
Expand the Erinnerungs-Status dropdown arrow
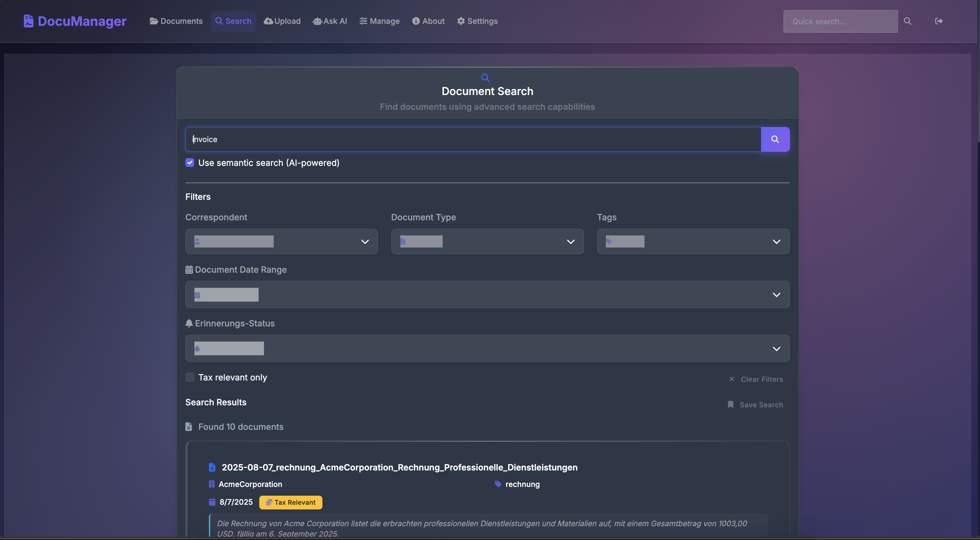coord(776,349)
